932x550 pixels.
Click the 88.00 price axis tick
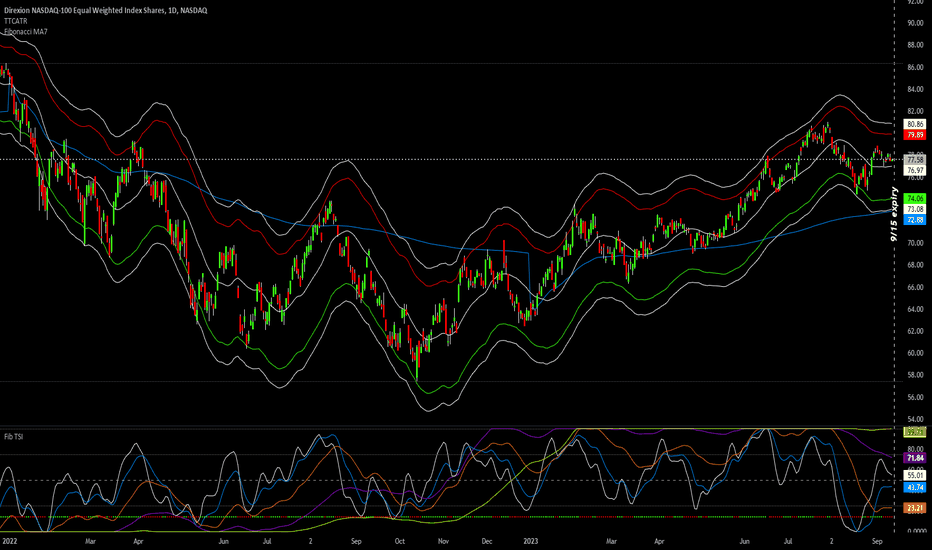coord(915,45)
